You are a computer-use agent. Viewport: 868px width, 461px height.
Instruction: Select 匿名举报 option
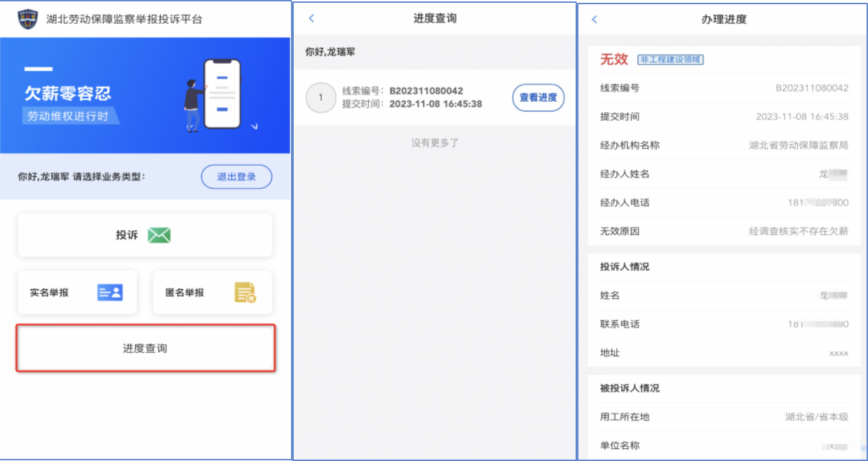click(212, 293)
